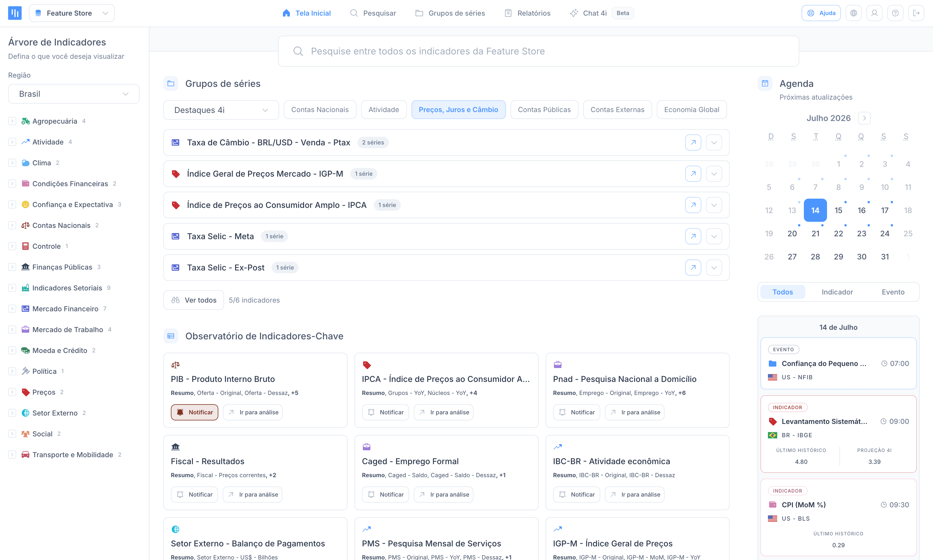
Task: Expand the IGP-M series row chevron
Action: pyautogui.click(x=714, y=174)
